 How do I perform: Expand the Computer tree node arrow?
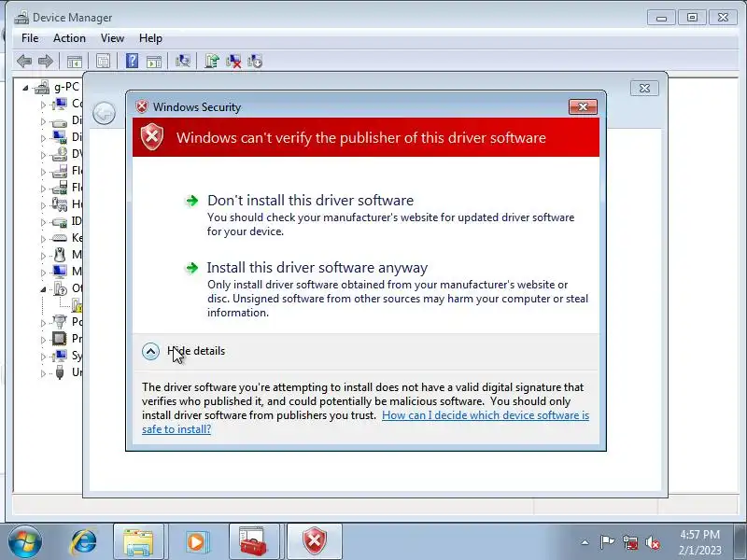[43, 105]
